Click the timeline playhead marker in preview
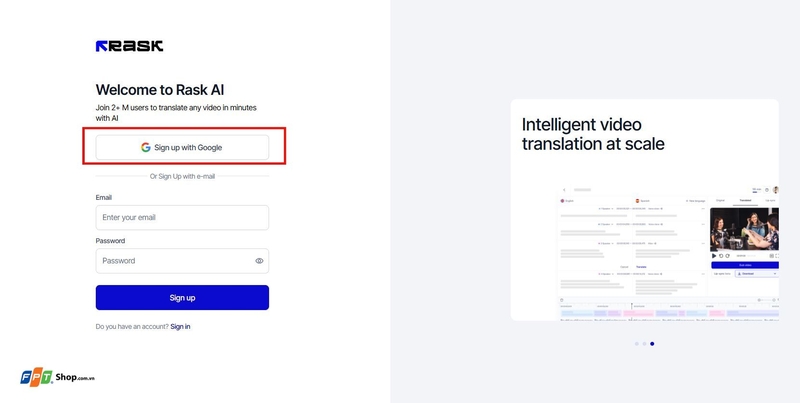The image size is (800, 403). (x=632, y=305)
